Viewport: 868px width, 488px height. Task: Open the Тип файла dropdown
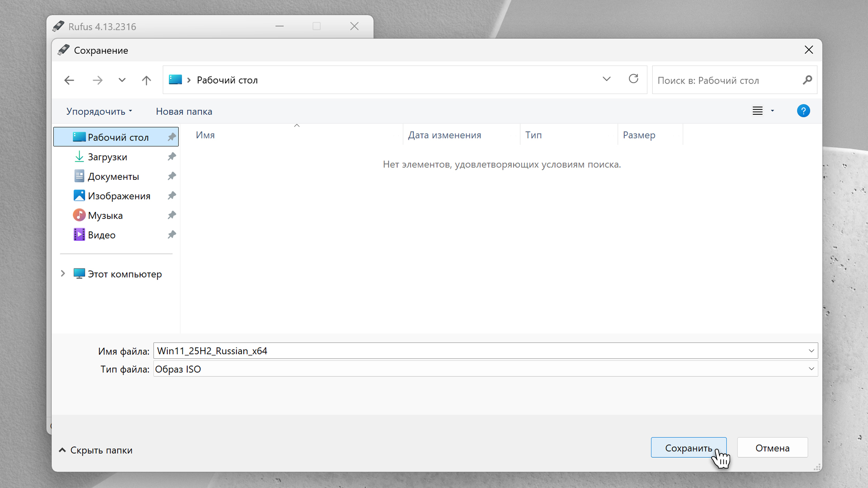point(811,369)
